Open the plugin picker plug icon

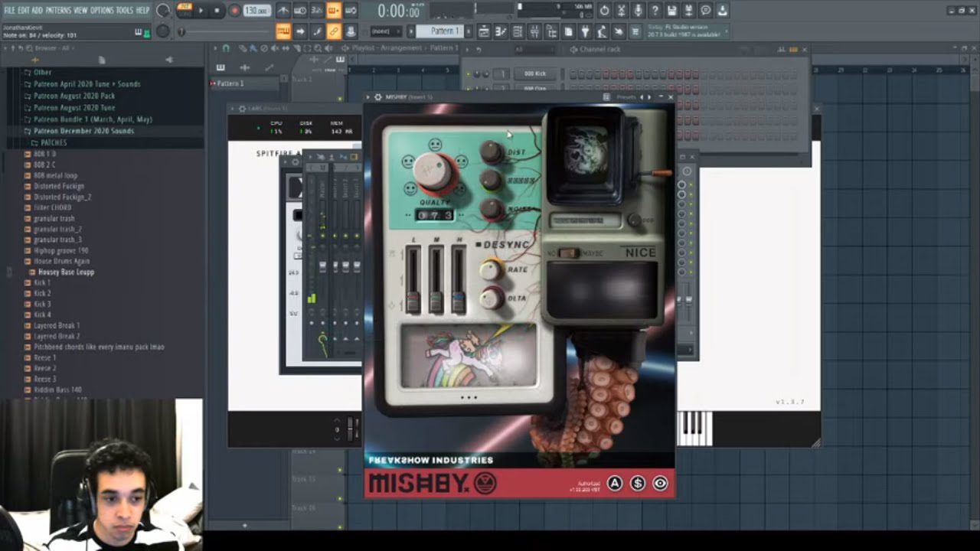[x=585, y=31]
